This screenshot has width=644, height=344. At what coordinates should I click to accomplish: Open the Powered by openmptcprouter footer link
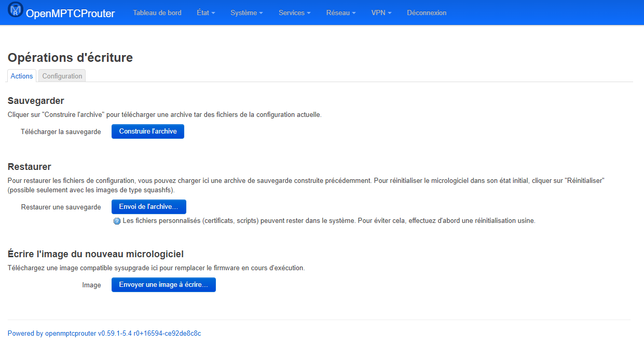[x=104, y=334]
